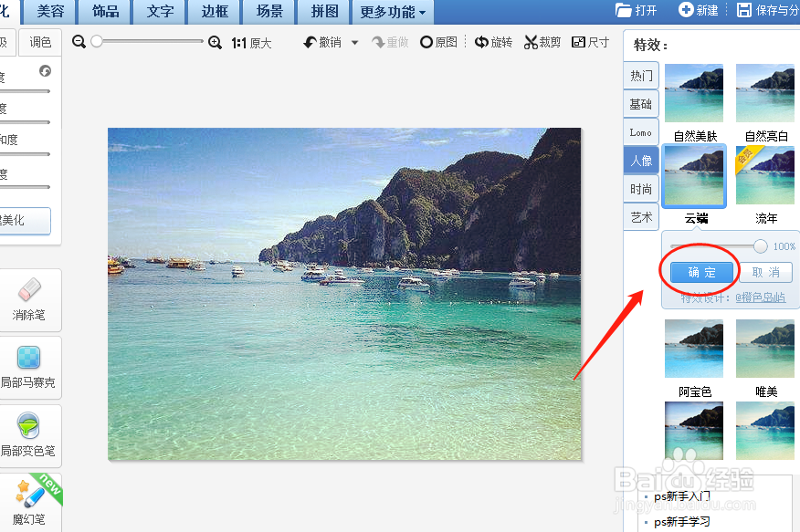
Task: Click the 重做 redo button
Action: (390, 42)
